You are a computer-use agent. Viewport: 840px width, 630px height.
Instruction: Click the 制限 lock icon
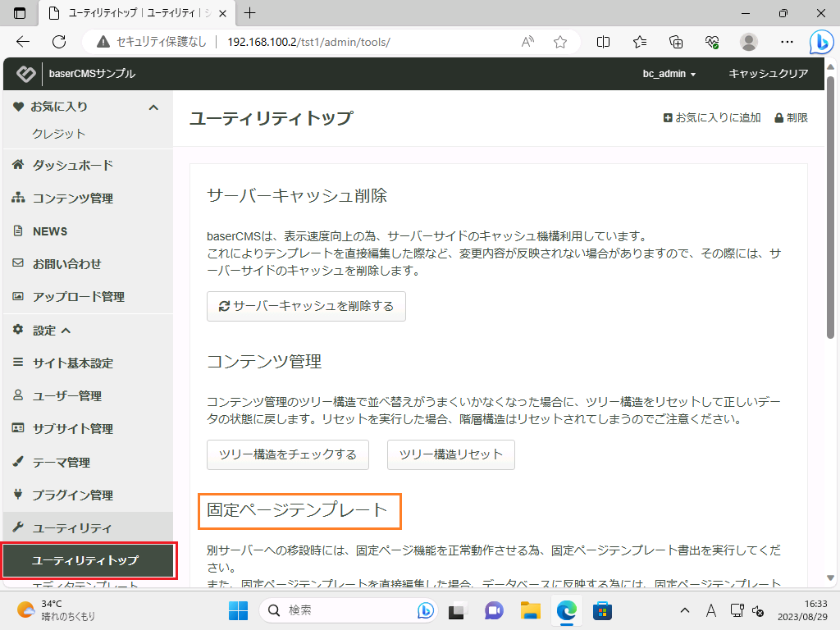click(x=778, y=118)
